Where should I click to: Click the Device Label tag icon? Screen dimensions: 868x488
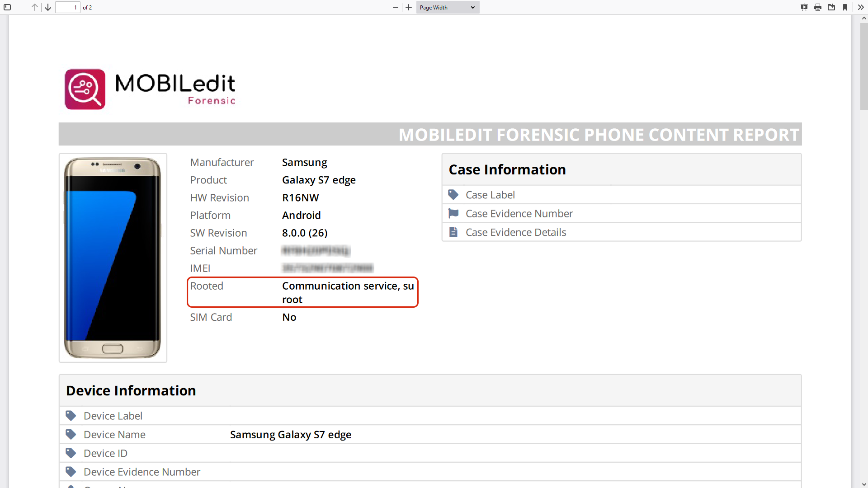point(71,415)
